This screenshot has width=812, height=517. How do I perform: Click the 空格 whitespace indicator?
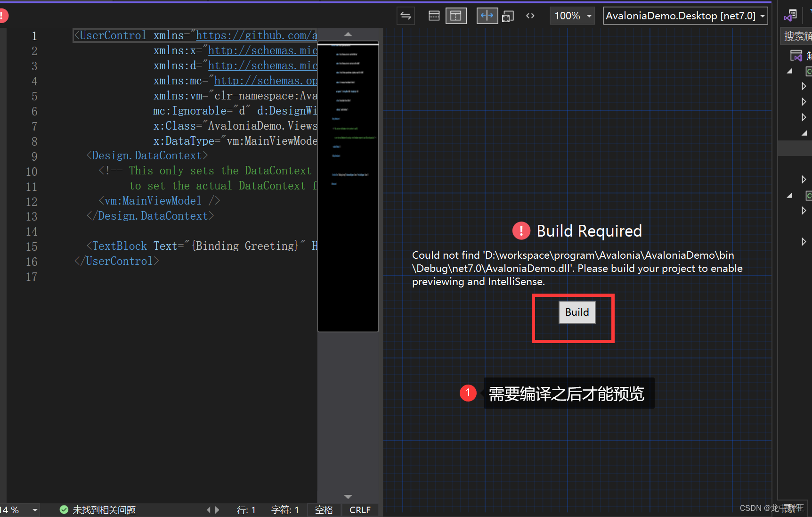pyautogui.click(x=324, y=509)
